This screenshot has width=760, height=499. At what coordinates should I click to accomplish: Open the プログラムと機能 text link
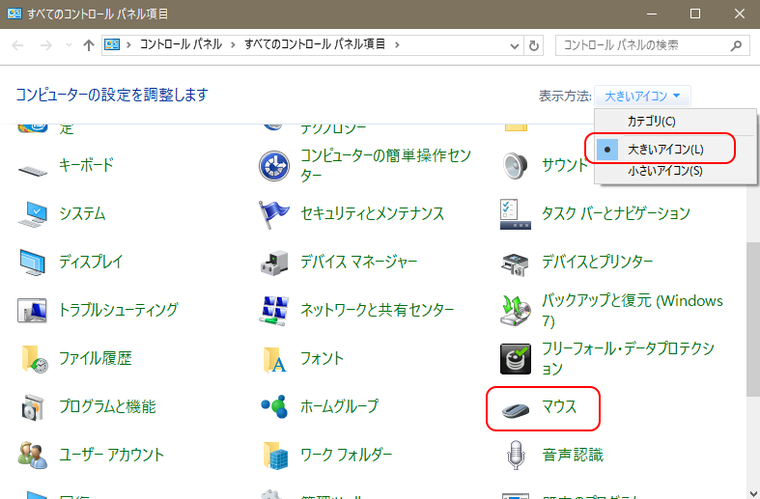107,406
